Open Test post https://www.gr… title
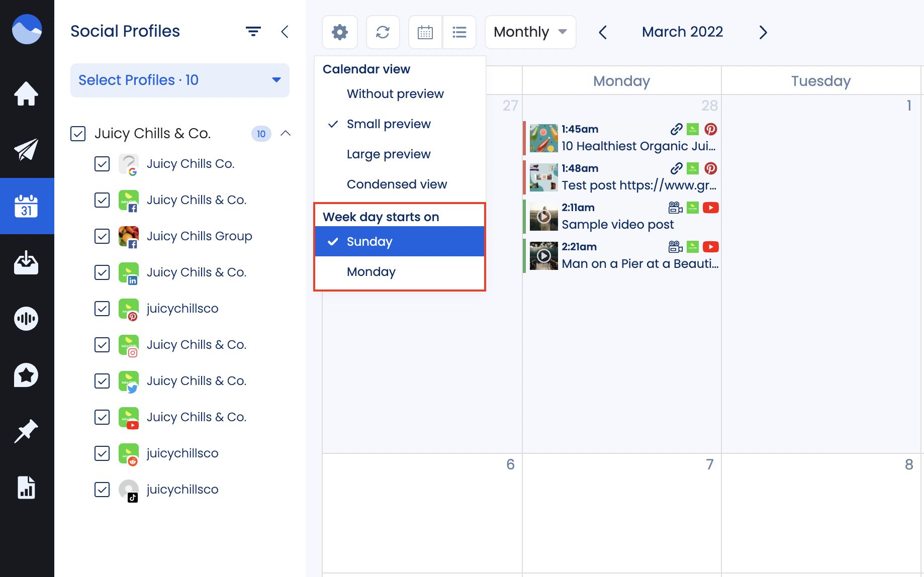This screenshot has height=577, width=924. (x=639, y=185)
